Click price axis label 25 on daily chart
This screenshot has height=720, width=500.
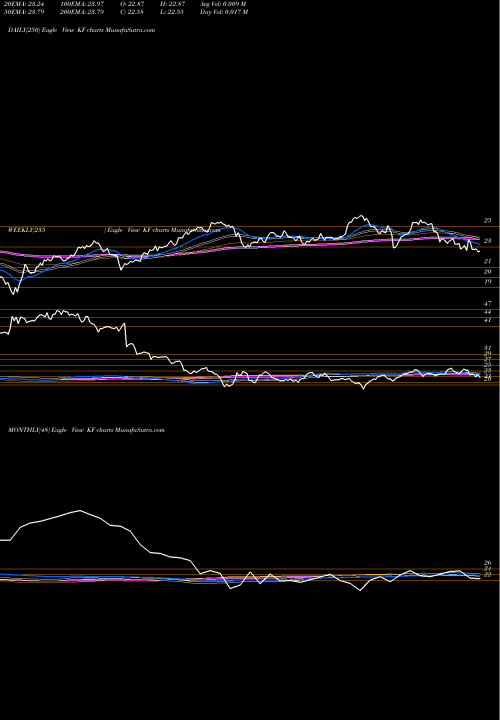[488, 220]
